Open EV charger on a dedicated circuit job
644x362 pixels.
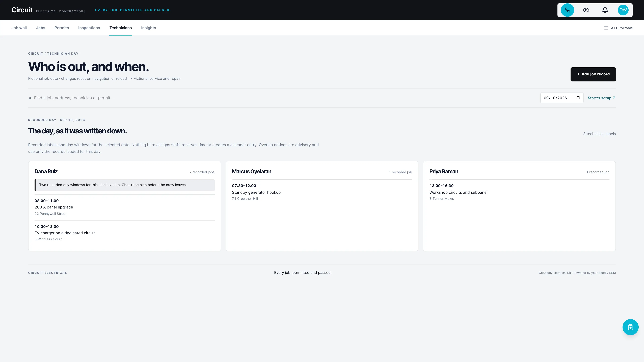(x=65, y=233)
